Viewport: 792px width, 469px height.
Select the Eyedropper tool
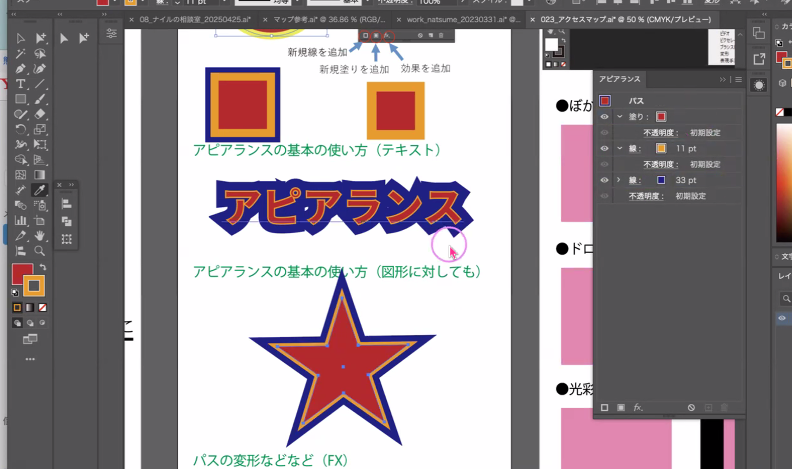pyautogui.click(x=40, y=190)
